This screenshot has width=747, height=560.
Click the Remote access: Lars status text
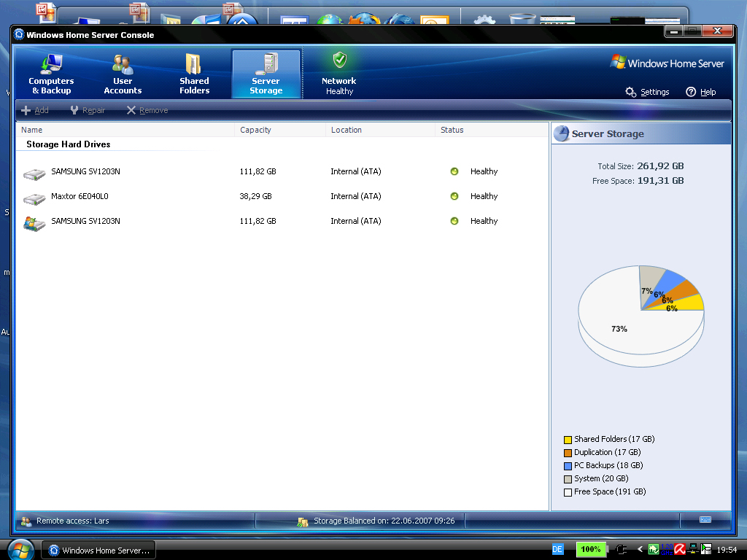point(72,521)
